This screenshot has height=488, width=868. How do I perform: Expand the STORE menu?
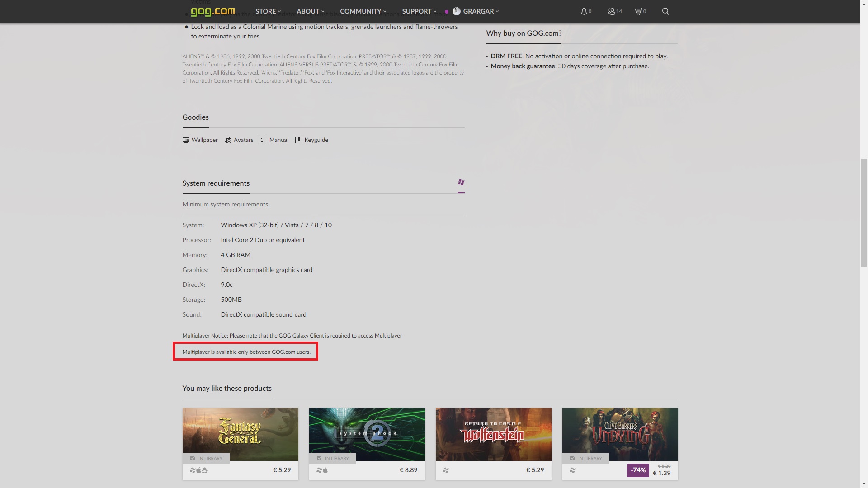coord(268,11)
